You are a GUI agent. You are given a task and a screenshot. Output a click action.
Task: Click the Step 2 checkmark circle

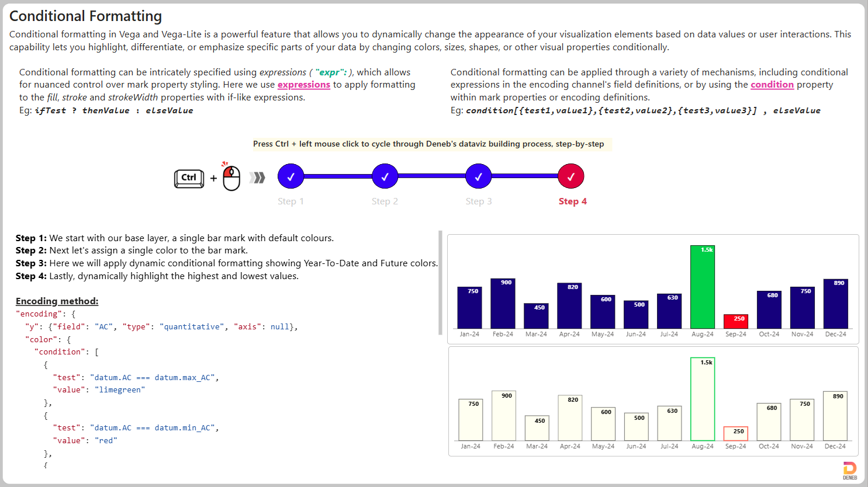[385, 176]
